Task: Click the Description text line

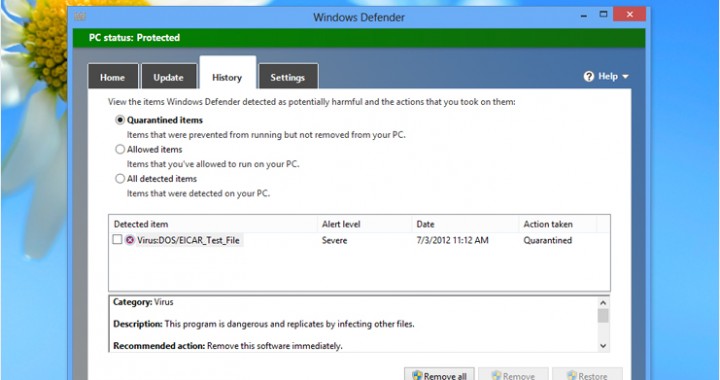Action: tap(264, 324)
